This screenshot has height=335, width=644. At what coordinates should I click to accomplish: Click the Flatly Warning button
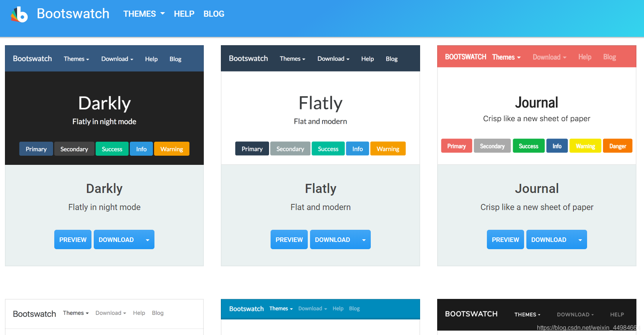[x=388, y=149]
